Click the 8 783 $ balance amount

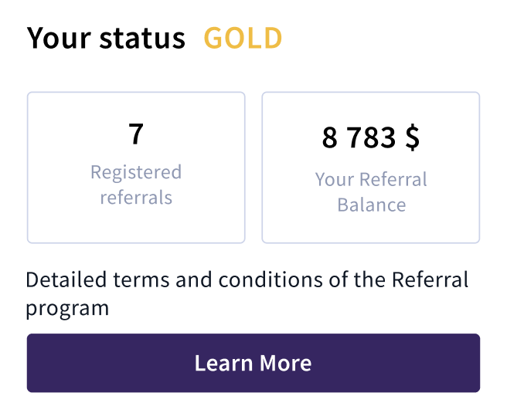coord(371,138)
